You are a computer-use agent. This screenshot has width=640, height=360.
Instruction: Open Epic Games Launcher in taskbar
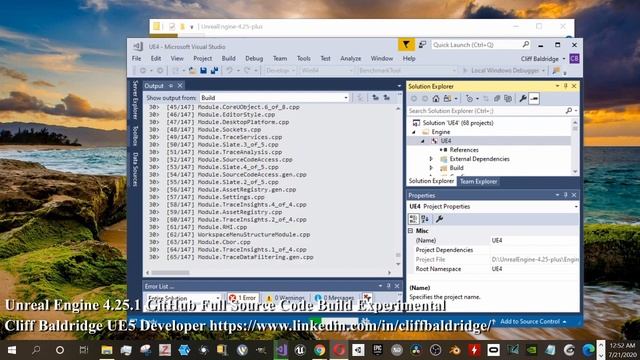point(378,350)
